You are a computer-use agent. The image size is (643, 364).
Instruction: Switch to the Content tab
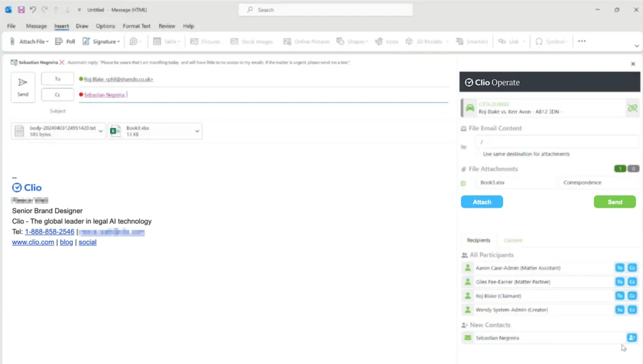(512, 240)
